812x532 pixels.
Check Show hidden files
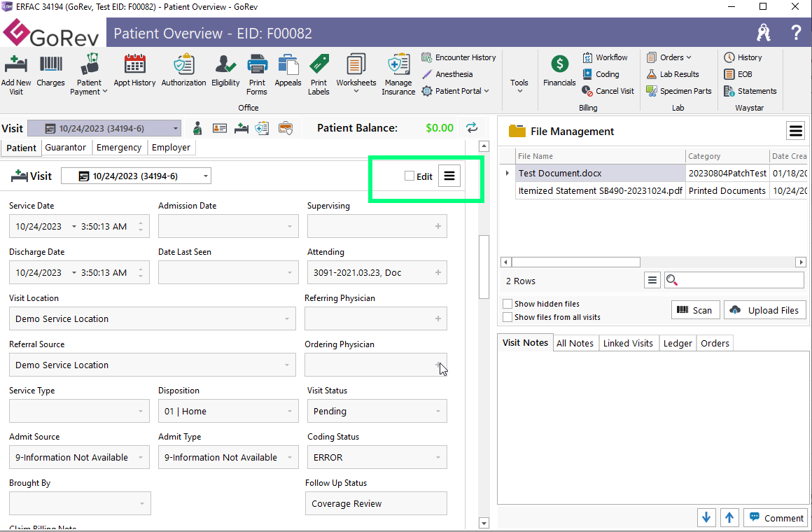coord(507,304)
